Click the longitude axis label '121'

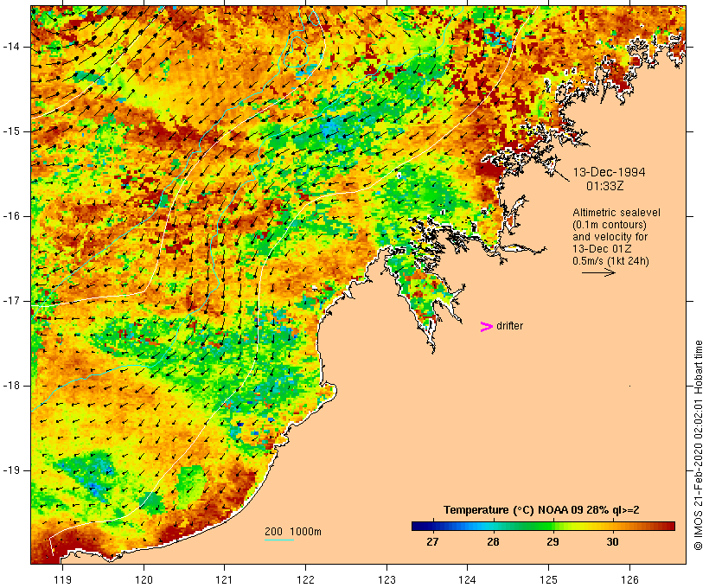click(x=224, y=579)
